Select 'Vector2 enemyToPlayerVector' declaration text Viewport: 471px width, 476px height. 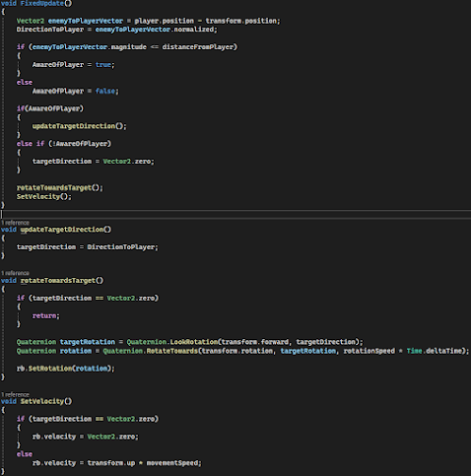(70, 21)
